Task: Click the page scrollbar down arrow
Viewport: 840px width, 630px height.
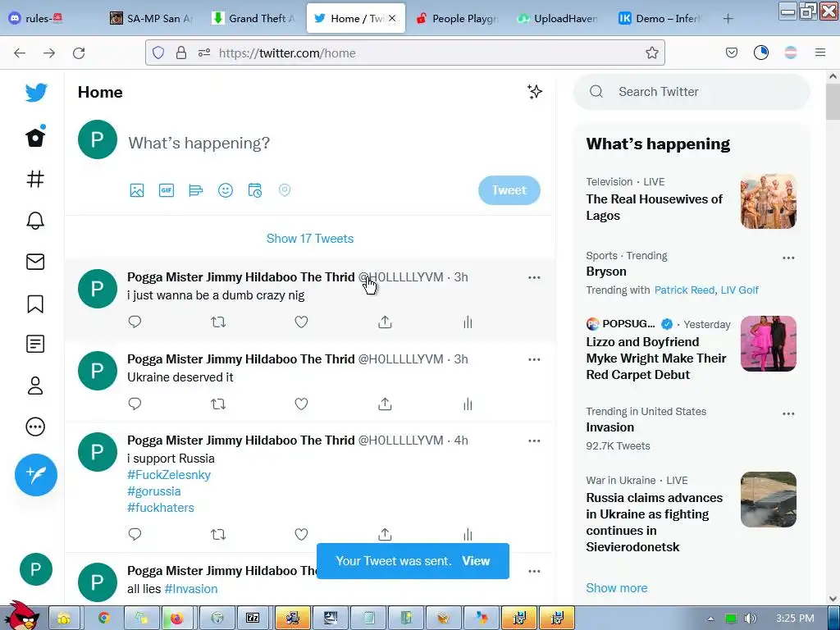Action: pyautogui.click(x=833, y=598)
